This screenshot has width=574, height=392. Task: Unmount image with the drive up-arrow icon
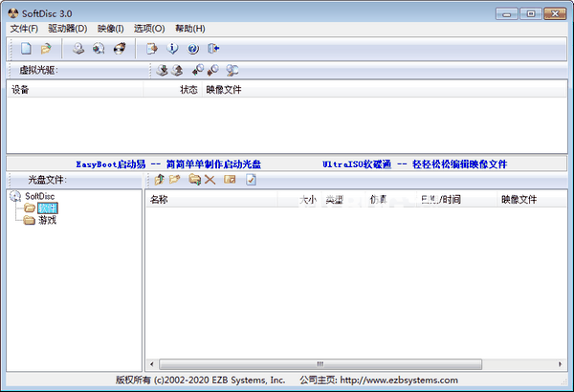pyautogui.click(x=177, y=70)
